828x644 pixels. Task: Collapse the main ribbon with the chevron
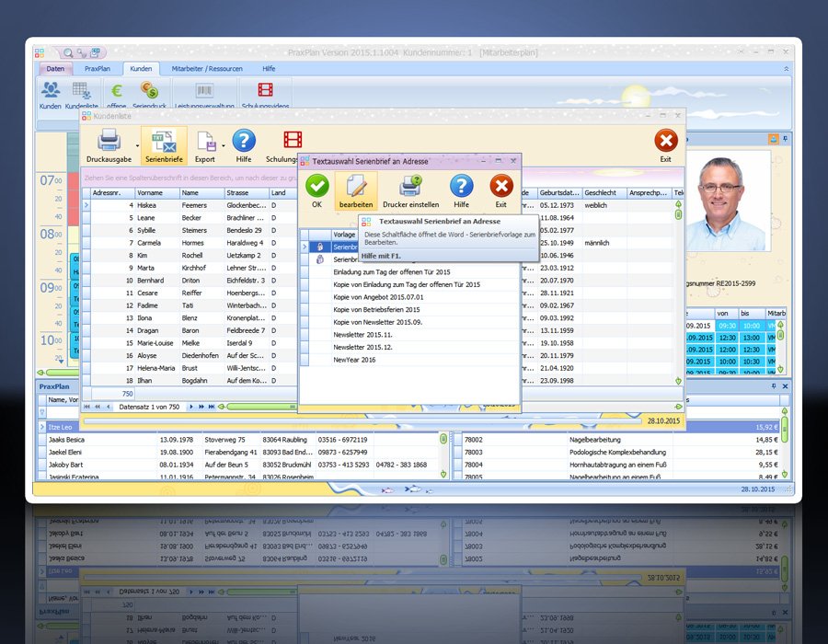pyautogui.click(x=786, y=69)
